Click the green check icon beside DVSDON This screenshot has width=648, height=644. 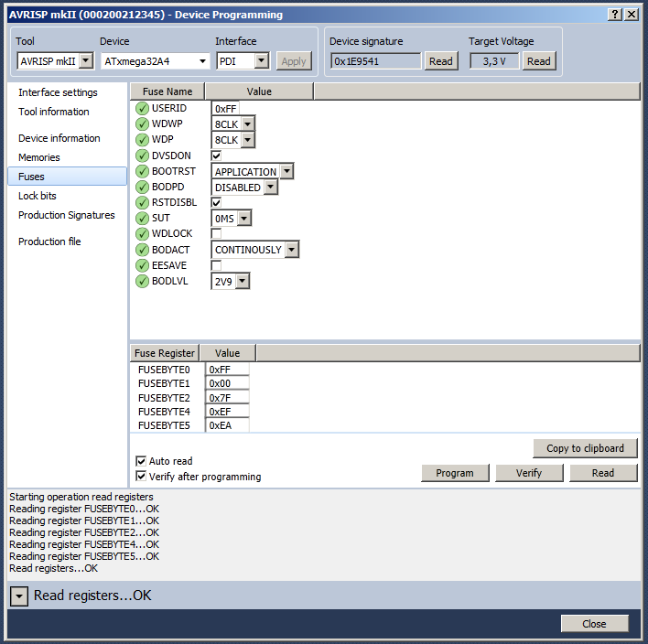(142, 156)
